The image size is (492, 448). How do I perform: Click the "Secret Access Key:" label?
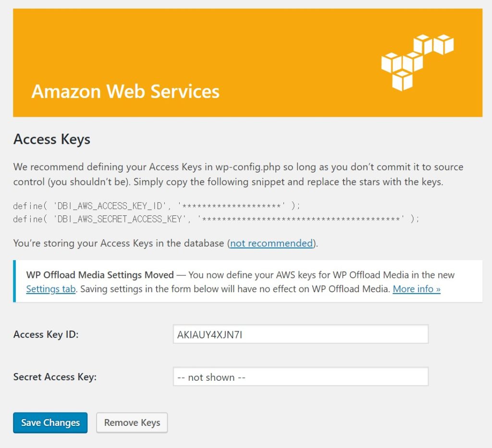point(55,377)
